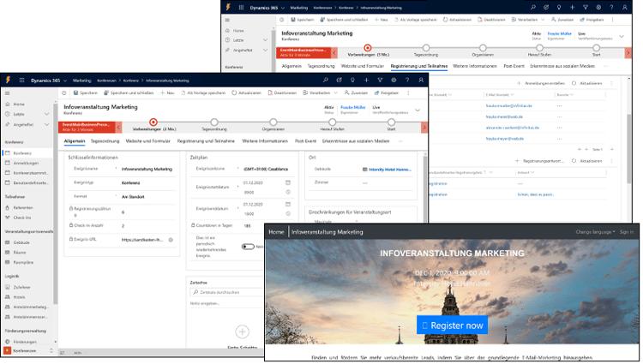Add timeline entry with circled plus
Viewport: 643px width, 364px height.
click(x=242, y=331)
